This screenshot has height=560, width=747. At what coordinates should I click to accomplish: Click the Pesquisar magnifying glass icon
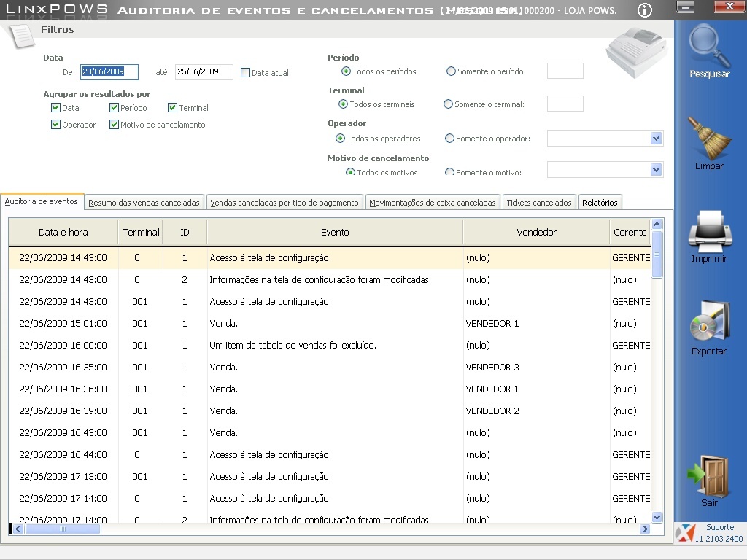point(709,46)
